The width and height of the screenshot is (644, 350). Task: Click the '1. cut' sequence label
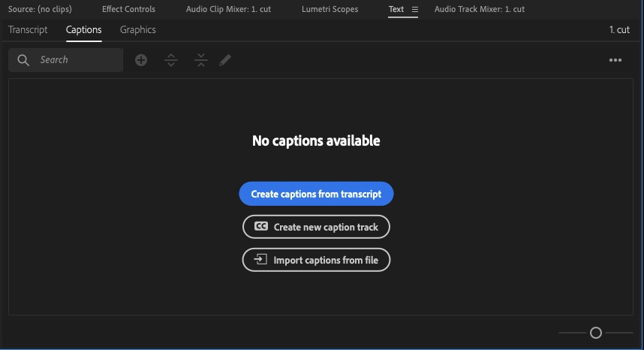coord(619,29)
